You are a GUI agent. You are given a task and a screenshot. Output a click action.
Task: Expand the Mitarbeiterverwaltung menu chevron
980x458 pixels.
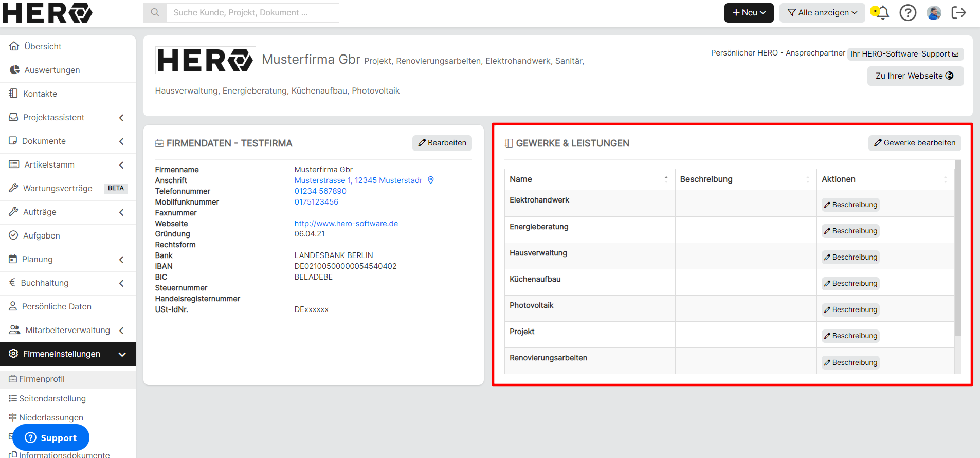121,331
